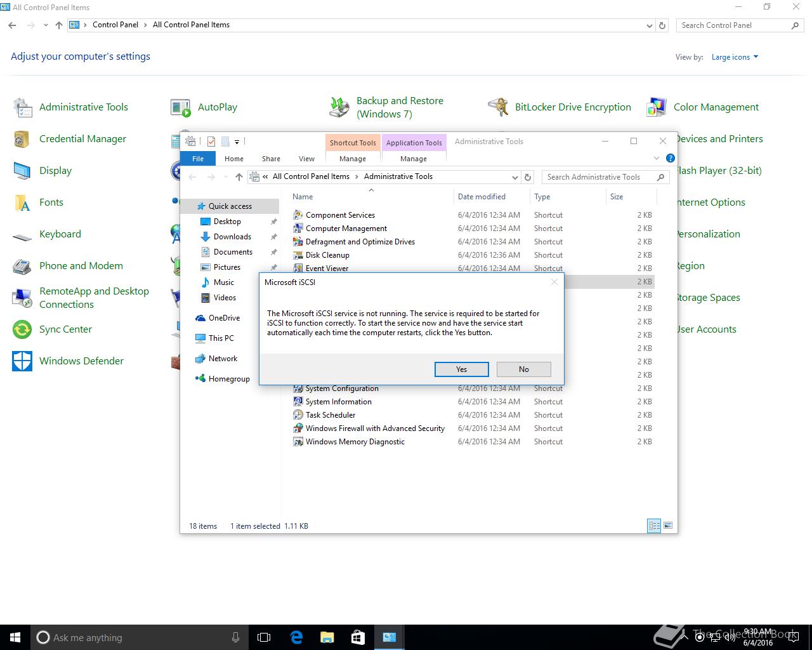
Task: Open the Storage Spaces link
Action: click(x=709, y=298)
